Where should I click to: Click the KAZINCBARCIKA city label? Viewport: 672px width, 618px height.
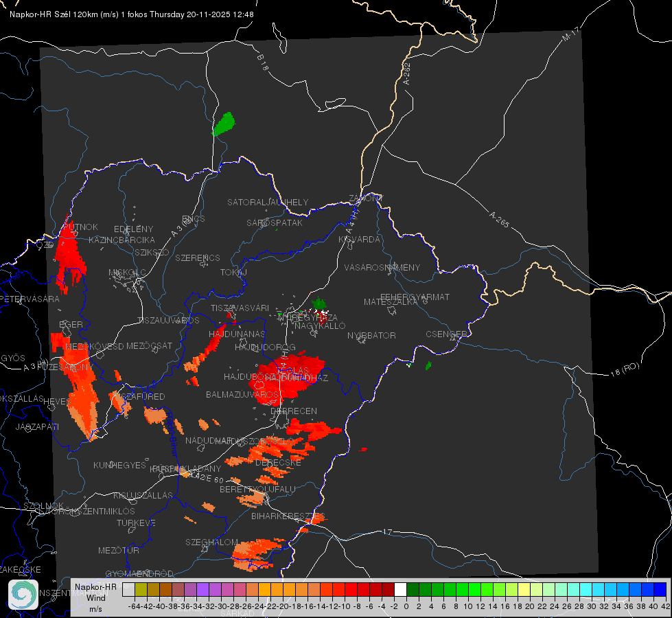tap(121, 240)
